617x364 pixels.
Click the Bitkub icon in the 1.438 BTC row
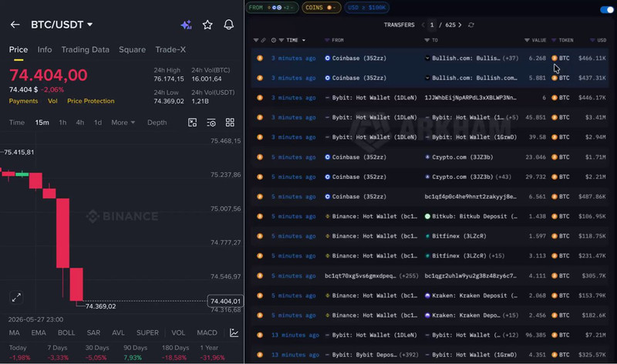click(x=427, y=217)
